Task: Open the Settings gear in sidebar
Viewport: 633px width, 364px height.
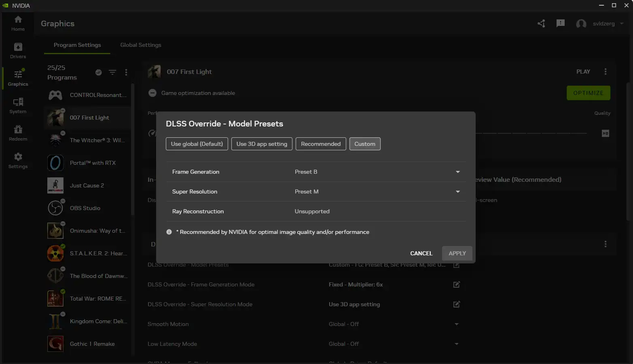Action: 18,161
